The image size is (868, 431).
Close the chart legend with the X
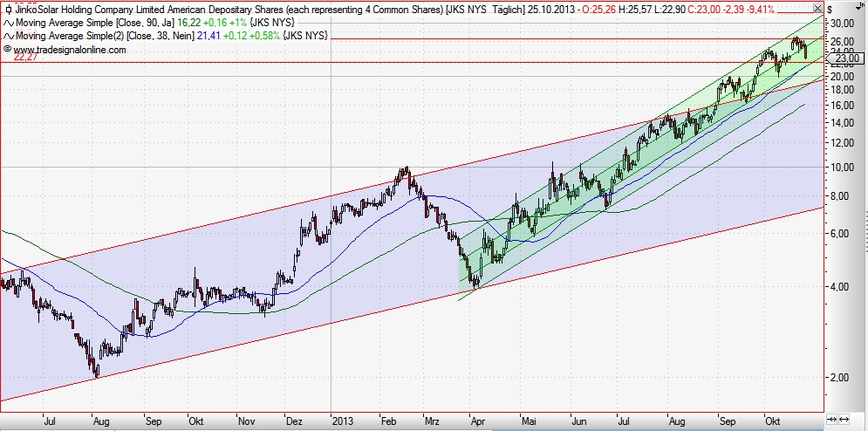[x=818, y=9]
